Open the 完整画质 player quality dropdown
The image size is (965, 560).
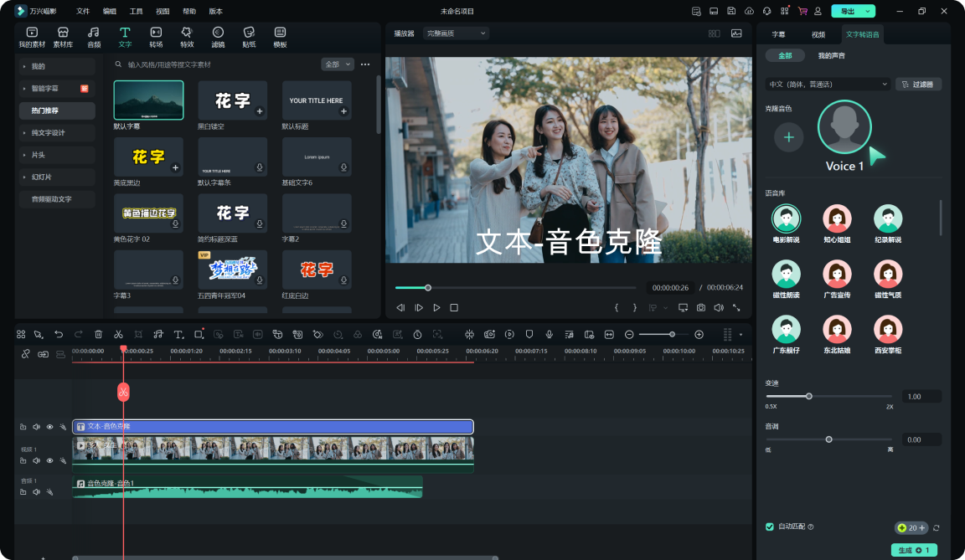click(x=457, y=33)
